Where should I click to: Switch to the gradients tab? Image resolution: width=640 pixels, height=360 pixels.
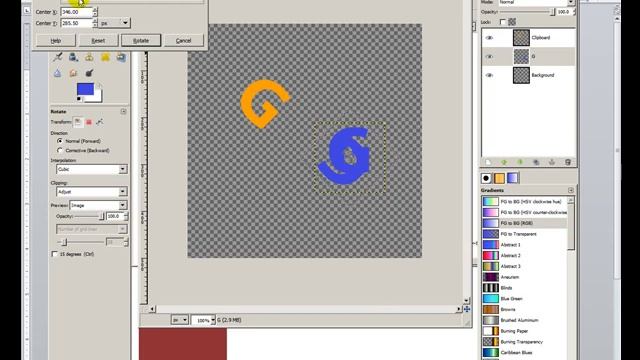click(x=513, y=178)
